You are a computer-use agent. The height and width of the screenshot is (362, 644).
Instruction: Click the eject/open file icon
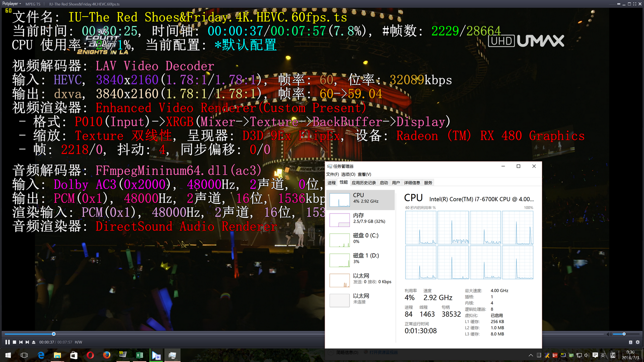click(x=34, y=342)
